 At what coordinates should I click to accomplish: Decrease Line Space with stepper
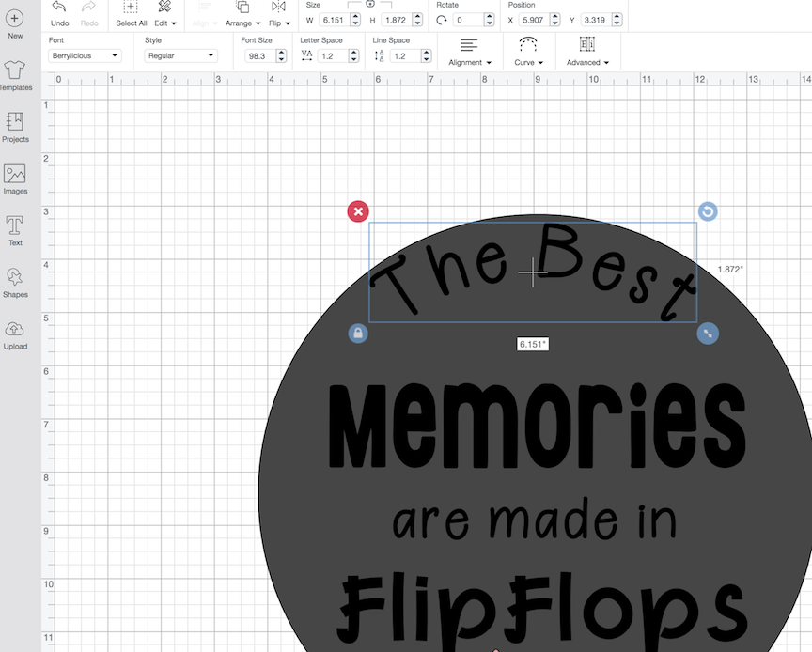pos(426,59)
